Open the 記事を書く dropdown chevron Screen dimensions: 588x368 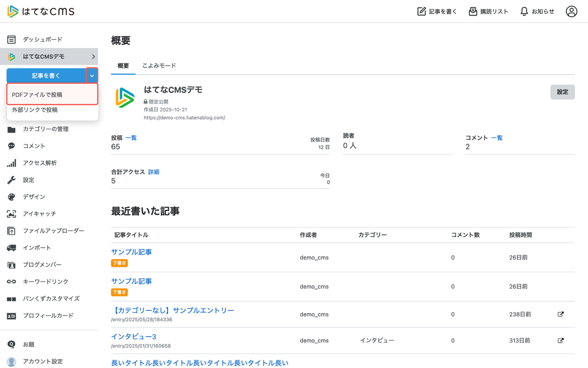91,75
